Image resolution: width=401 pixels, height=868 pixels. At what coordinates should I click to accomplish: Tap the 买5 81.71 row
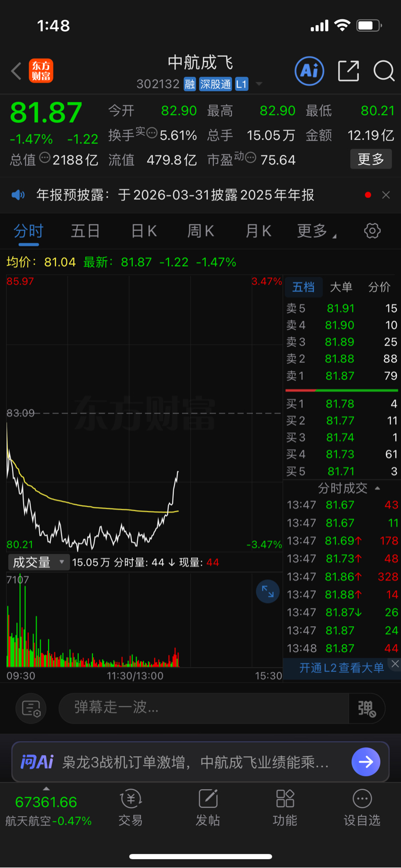click(x=341, y=471)
